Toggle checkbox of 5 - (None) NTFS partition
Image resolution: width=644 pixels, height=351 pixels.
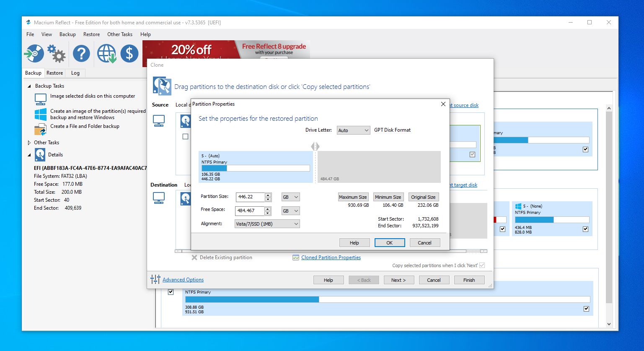[585, 229]
